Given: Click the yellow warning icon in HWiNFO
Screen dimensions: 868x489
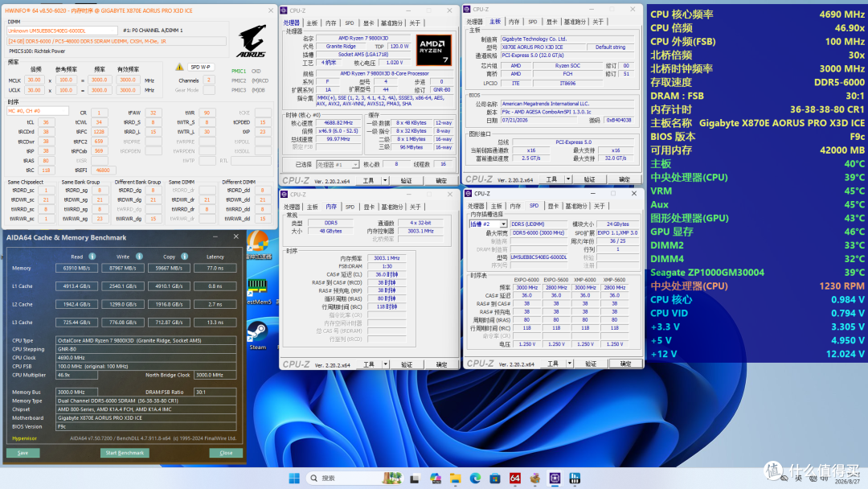Looking at the screenshot, I should 179,67.
